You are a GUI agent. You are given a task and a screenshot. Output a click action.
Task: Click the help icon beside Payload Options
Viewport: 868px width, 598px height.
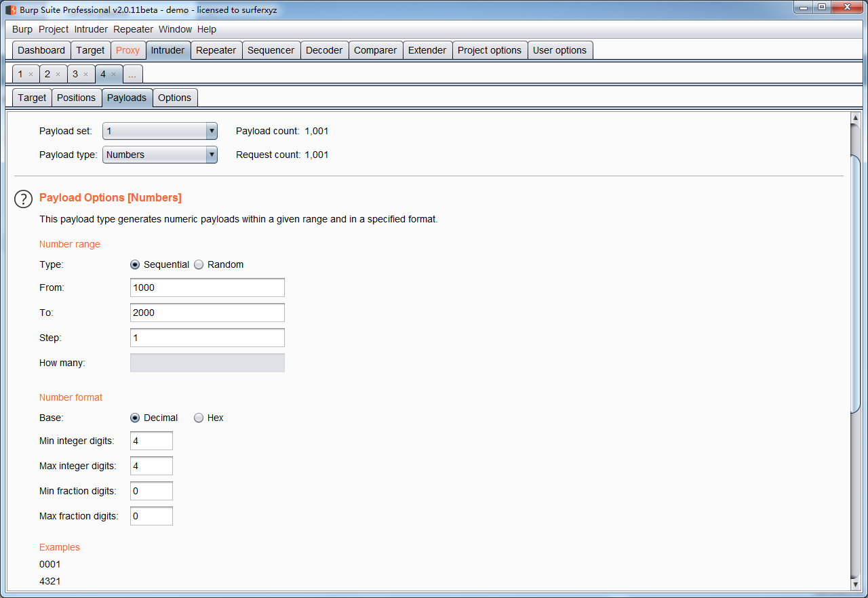[23, 199]
